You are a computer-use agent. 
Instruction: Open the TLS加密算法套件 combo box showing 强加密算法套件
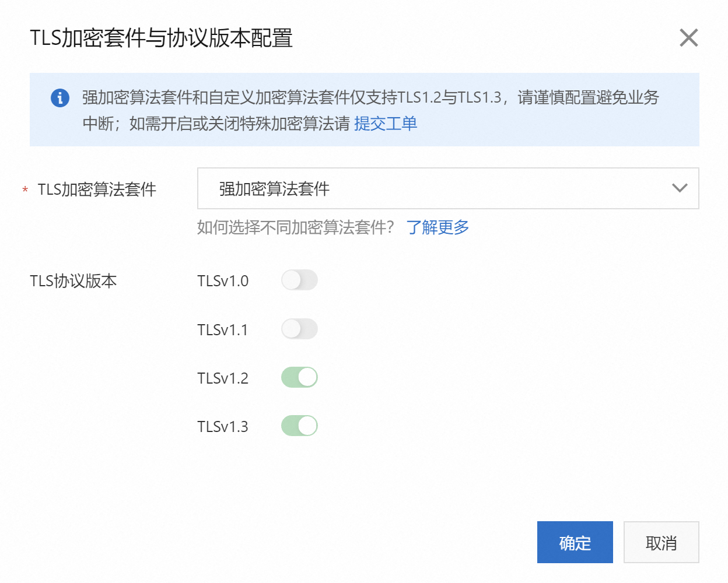pos(432,188)
